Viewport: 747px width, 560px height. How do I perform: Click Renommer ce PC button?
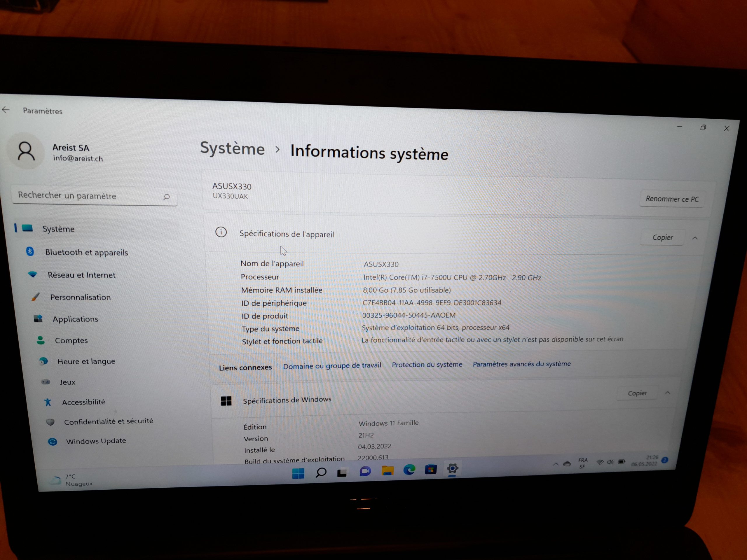(x=672, y=199)
